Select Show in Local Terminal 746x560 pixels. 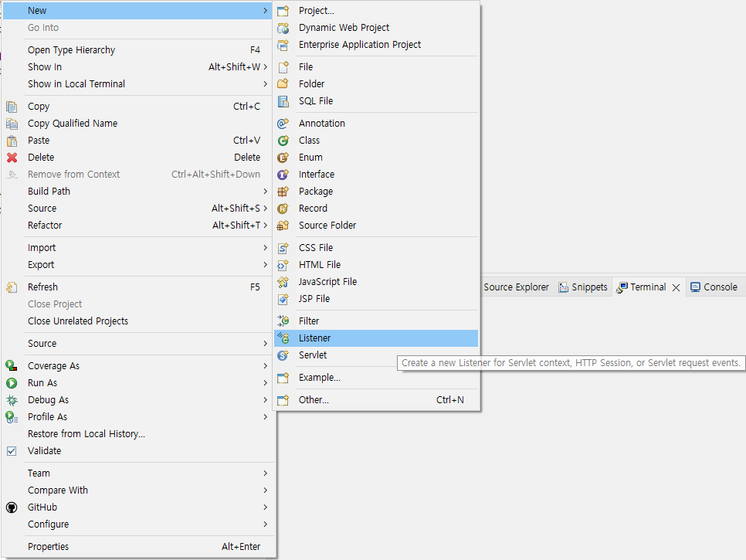click(x=138, y=83)
